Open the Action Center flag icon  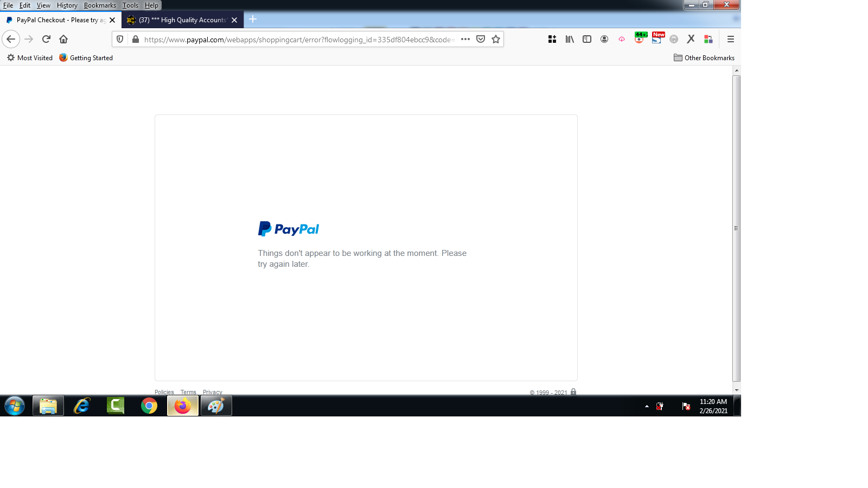click(x=686, y=406)
